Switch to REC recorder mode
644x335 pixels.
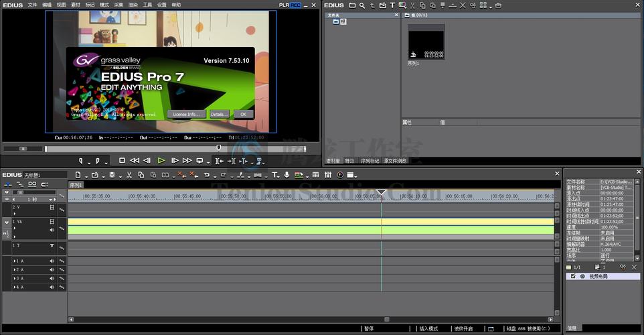click(295, 5)
